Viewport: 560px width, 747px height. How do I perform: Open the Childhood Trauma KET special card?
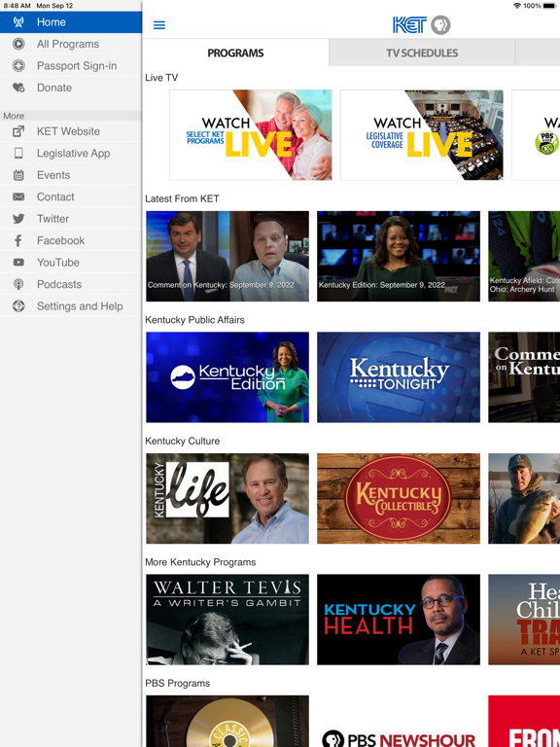pyautogui.click(x=524, y=620)
